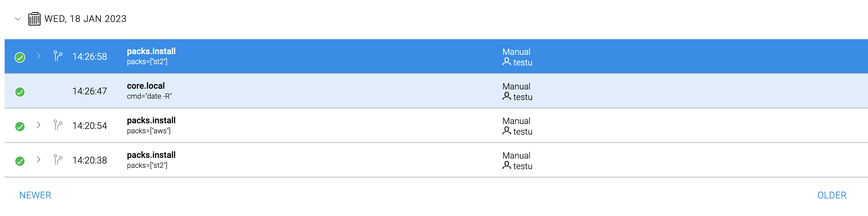Open packs.install with packs=["aws"] entry
Screen dimensions: 868x216
[151, 121]
